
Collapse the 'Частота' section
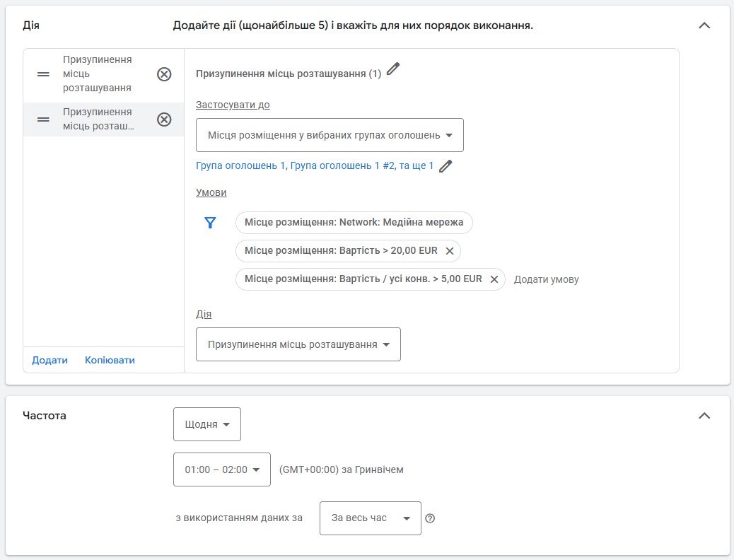point(704,415)
